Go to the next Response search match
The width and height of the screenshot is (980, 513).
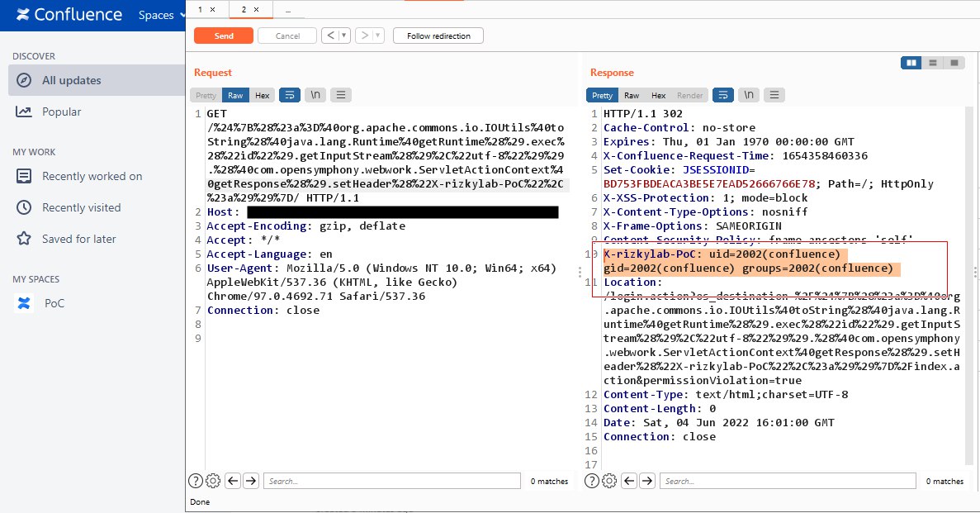(x=647, y=481)
